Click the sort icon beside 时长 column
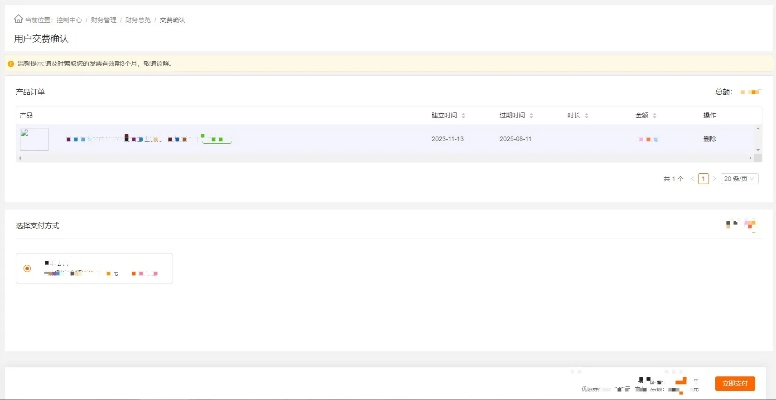 tap(585, 115)
